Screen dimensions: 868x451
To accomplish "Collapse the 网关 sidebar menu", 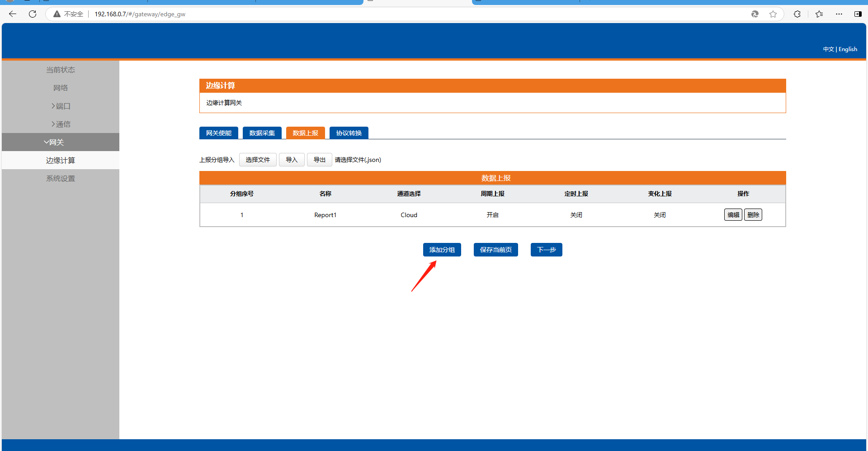I will [61, 142].
